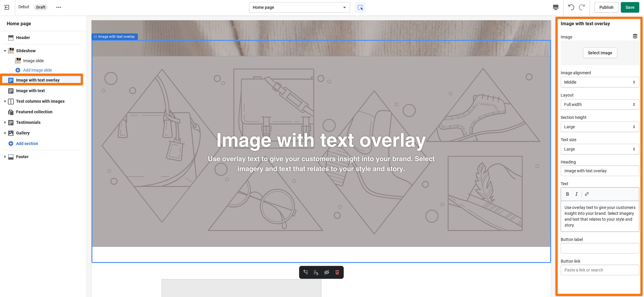Expand the Footer section
This screenshot has width=644, height=297.
(x=5, y=157)
